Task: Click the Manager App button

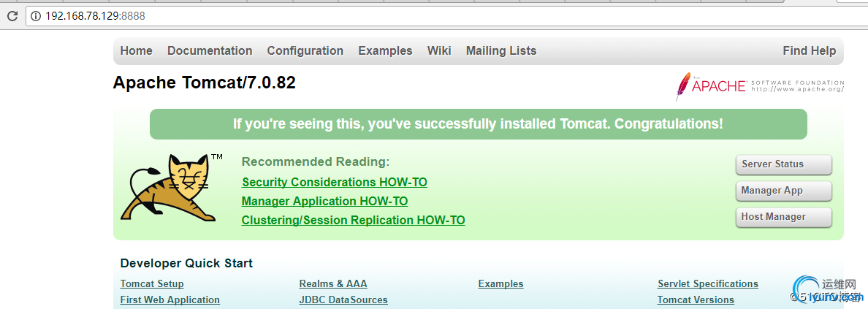Action: (x=784, y=191)
